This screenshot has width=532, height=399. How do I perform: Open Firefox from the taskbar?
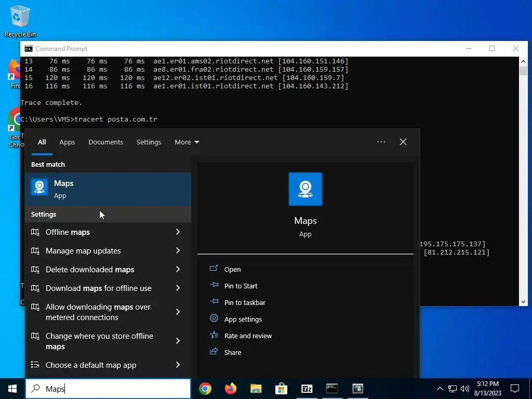coord(231,389)
